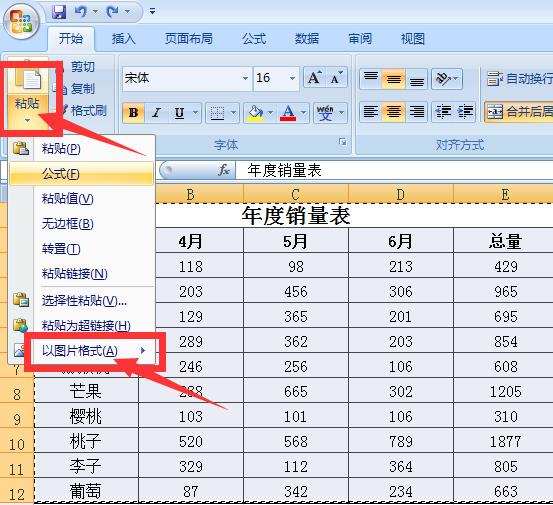Select column D header

click(x=401, y=194)
